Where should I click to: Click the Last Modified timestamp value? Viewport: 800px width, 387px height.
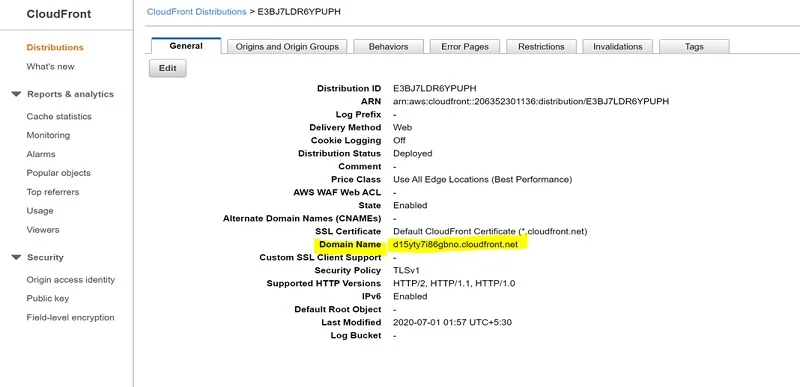[453, 323]
